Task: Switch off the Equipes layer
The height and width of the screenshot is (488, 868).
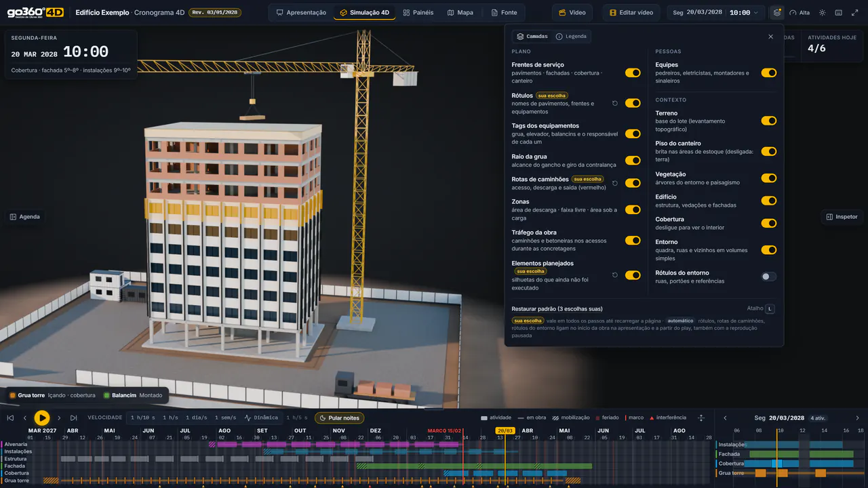Action: pos(768,73)
